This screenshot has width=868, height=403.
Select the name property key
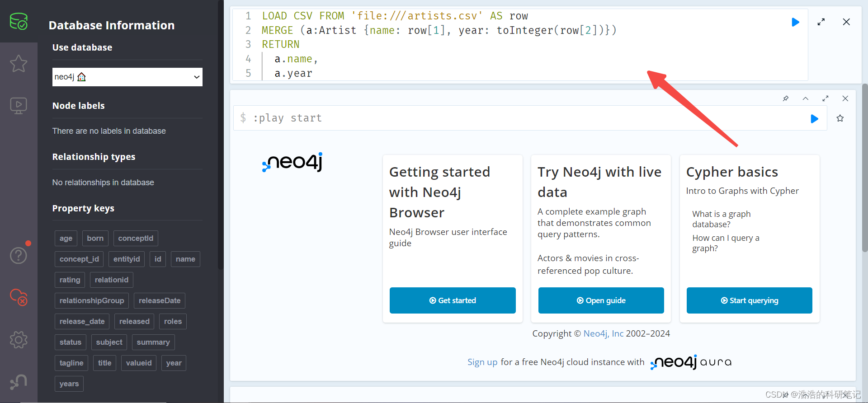pos(185,259)
